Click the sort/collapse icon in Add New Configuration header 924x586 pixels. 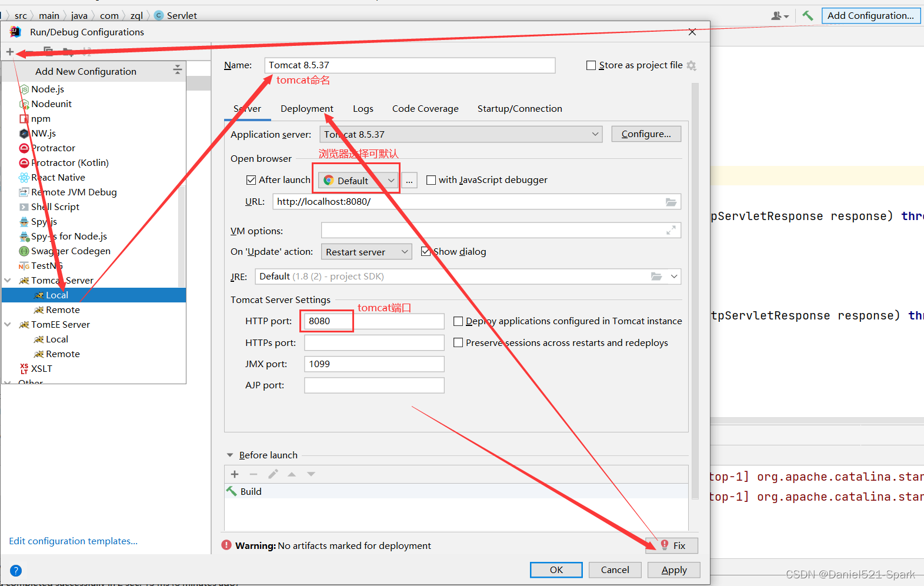pos(177,70)
